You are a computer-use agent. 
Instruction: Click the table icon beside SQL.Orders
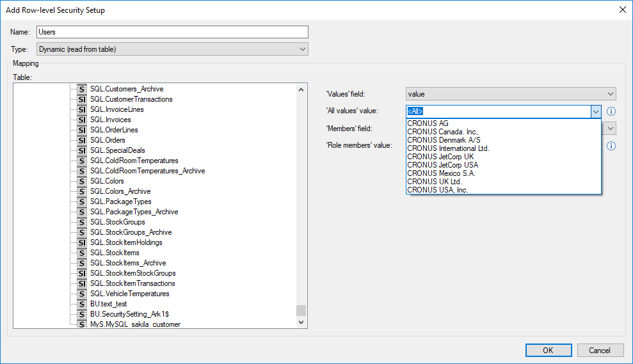pyautogui.click(x=82, y=140)
